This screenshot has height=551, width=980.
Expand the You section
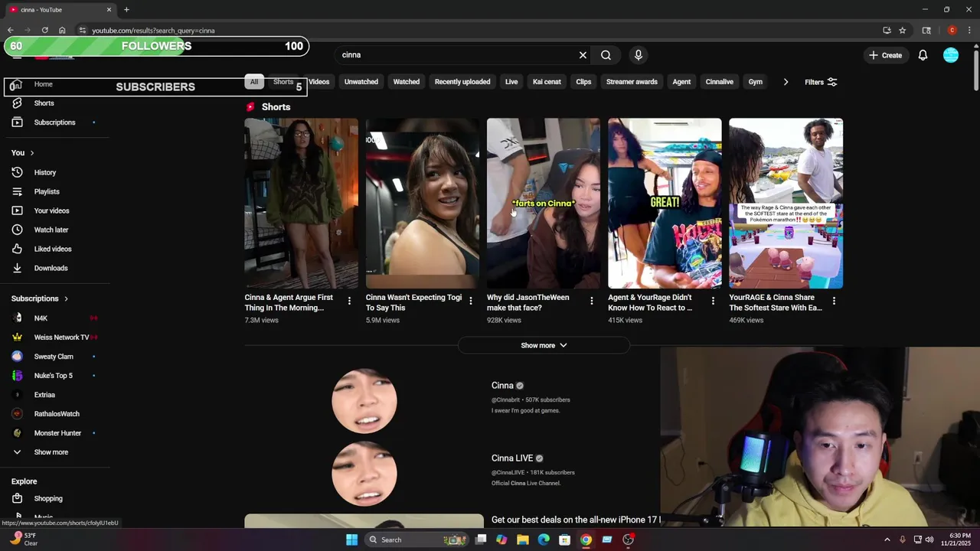point(23,153)
